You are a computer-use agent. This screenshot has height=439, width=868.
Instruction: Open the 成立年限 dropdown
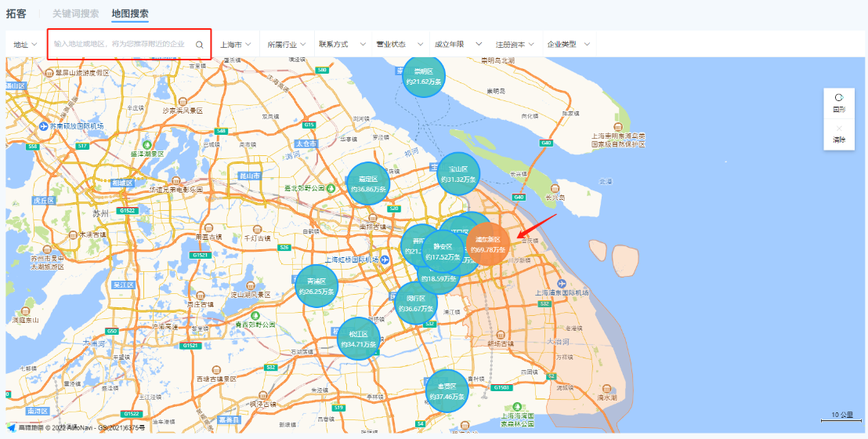(458, 45)
